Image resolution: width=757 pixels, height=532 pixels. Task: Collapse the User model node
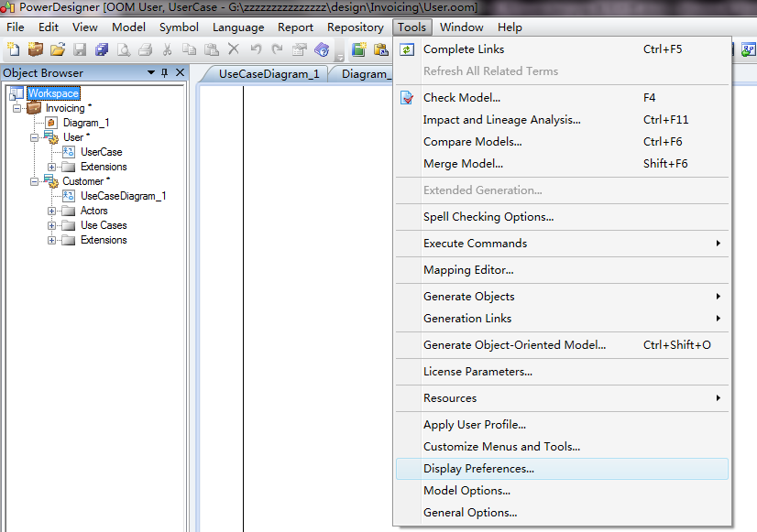point(34,137)
